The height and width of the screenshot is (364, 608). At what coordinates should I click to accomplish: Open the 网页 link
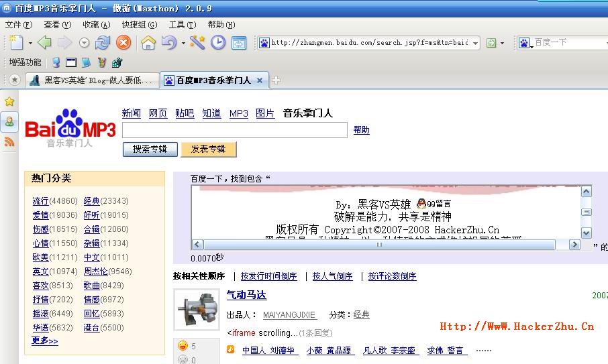(x=158, y=113)
